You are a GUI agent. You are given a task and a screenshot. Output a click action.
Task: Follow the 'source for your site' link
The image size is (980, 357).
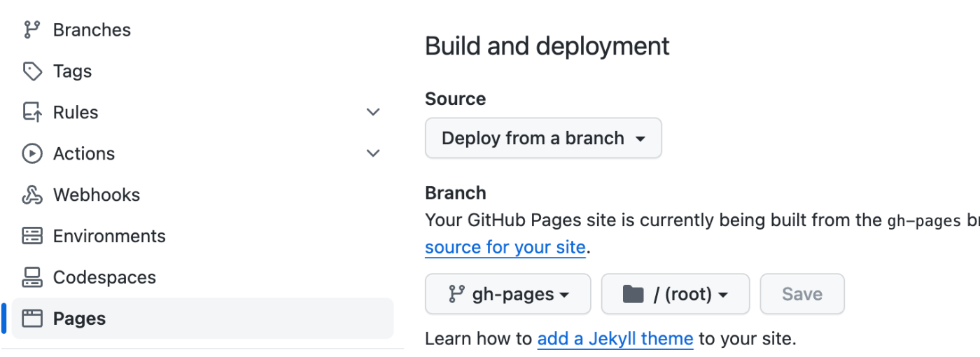pos(505,248)
